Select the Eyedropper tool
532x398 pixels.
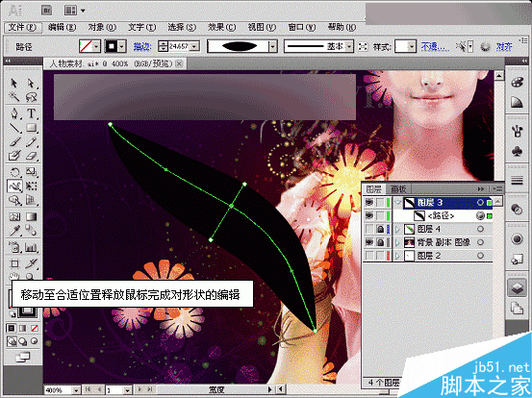pos(14,231)
